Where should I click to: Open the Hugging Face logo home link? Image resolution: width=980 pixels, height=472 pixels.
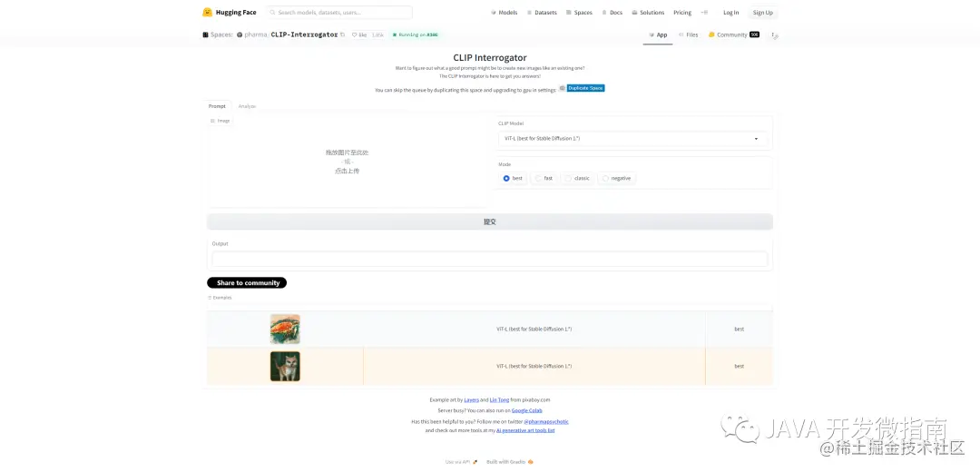229,13
